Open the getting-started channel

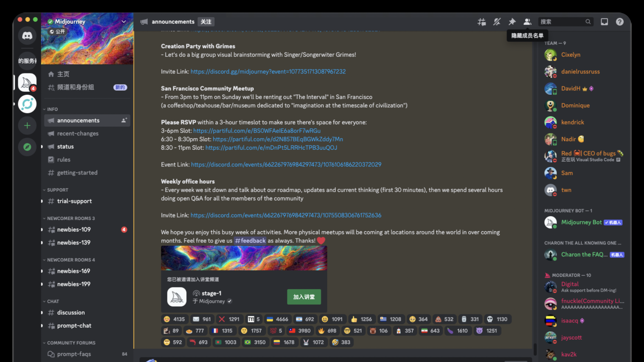pos(87,172)
